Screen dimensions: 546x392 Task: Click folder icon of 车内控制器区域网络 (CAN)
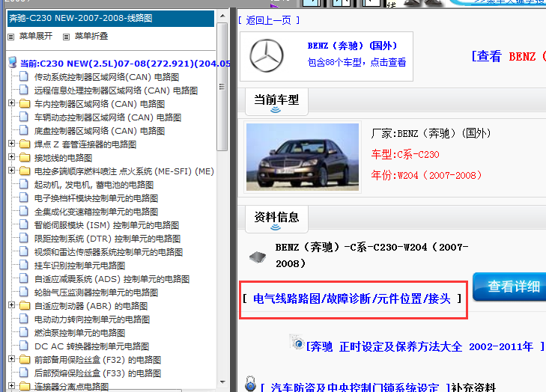(25, 104)
